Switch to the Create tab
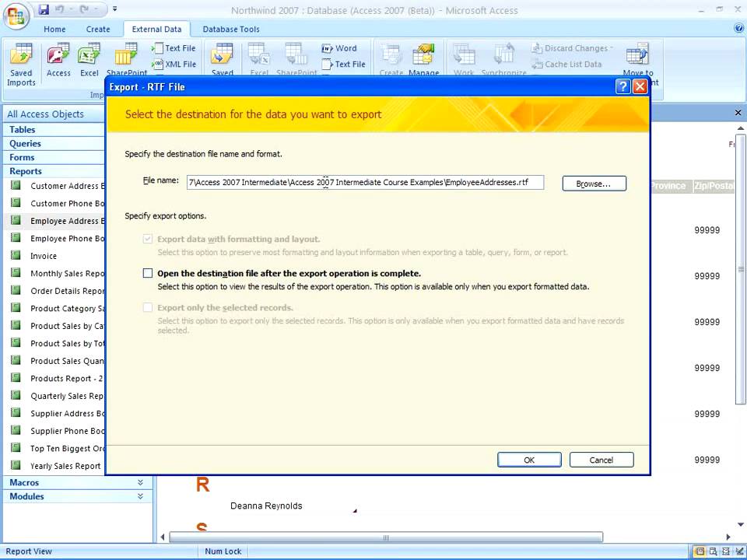Viewport: 747px width, 560px height. [x=98, y=29]
